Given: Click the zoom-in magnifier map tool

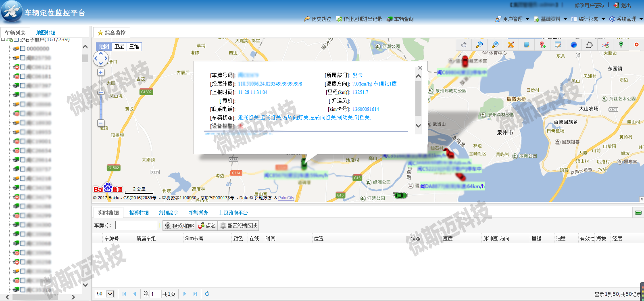Looking at the screenshot, I should 495,45.
